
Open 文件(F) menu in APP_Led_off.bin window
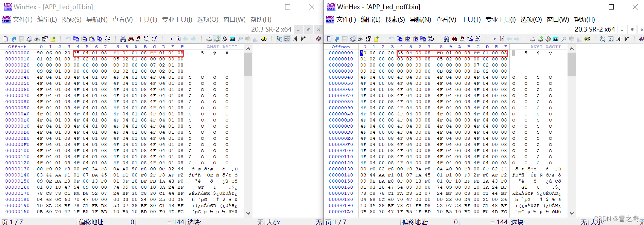(23, 19)
